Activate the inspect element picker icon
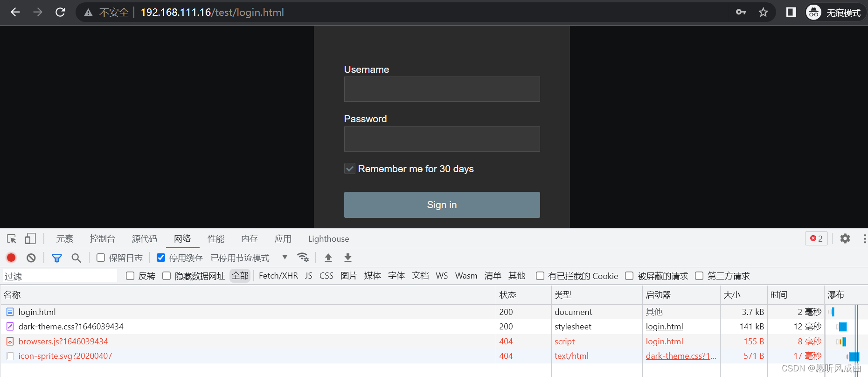Viewport: 868px width, 377px height. click(x=12, y=239)
